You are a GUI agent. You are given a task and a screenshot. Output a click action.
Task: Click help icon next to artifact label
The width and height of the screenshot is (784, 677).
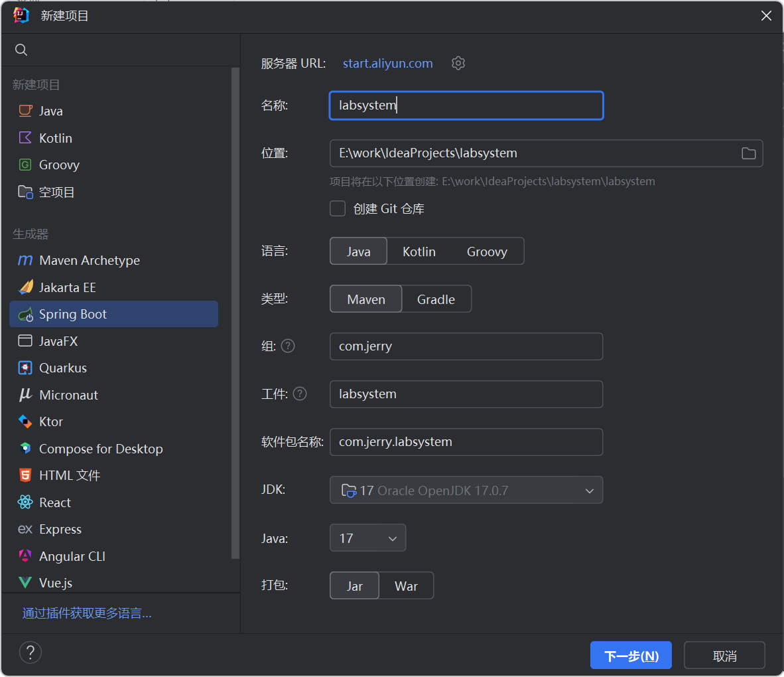(x=300, y=394)
